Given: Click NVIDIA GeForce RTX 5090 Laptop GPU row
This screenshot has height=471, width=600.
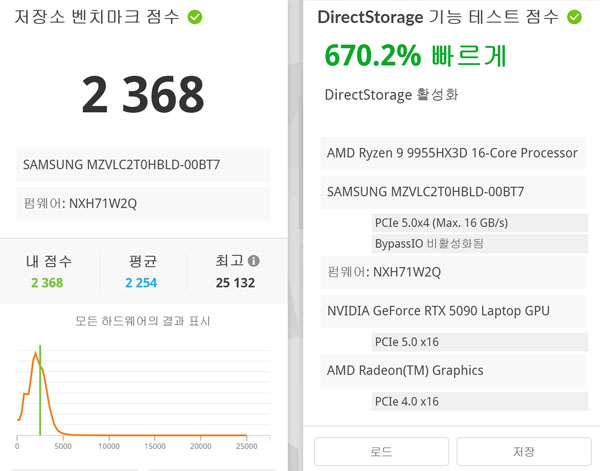Looking at the screenshot, I should click(x=453, y=311).
